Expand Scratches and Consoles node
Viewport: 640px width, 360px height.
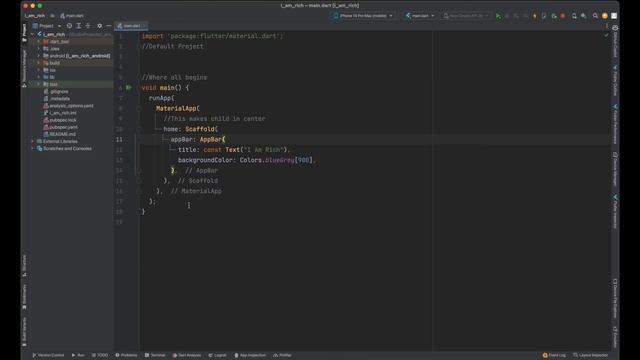tap(33, 149)
